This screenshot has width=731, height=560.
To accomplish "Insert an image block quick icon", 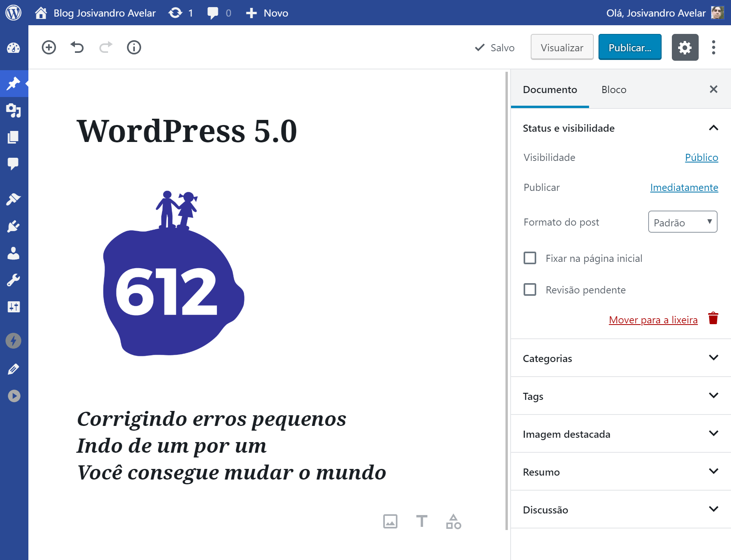I will click(x=390, y=521).
